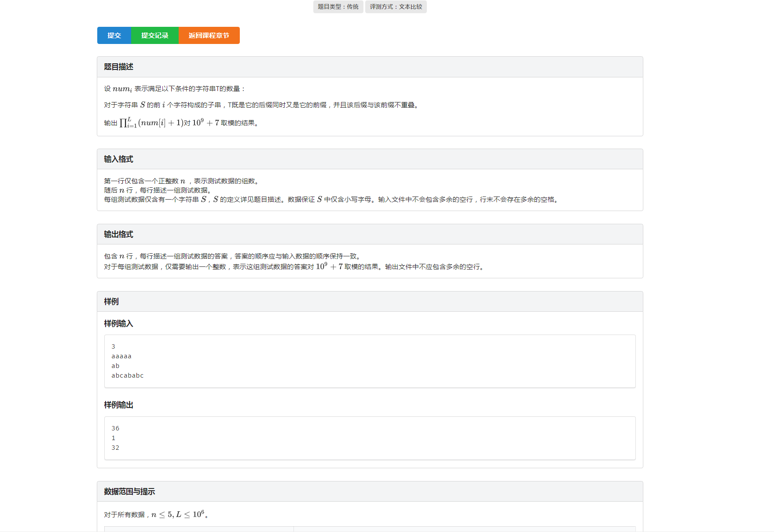Click the 评测方式：文本比较 tag
774x532 pixels.
396,7
